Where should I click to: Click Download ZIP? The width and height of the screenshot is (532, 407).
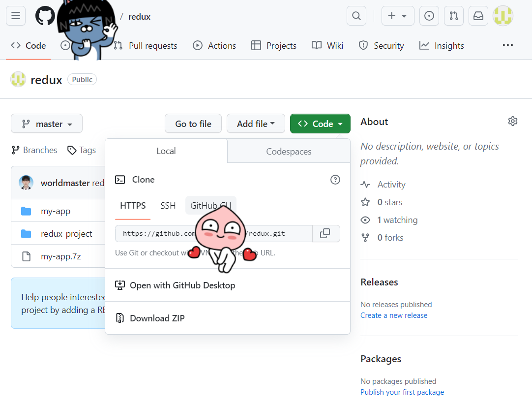228,318
